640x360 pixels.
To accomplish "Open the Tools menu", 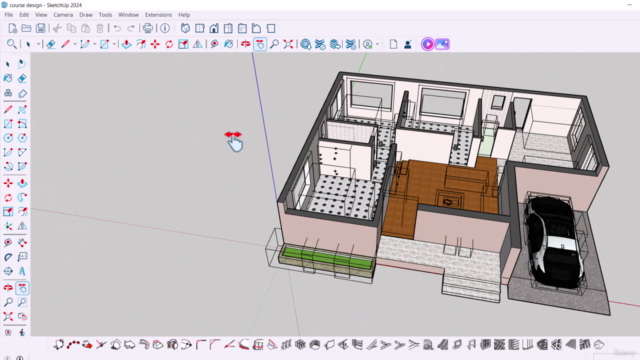I will 105,15.
